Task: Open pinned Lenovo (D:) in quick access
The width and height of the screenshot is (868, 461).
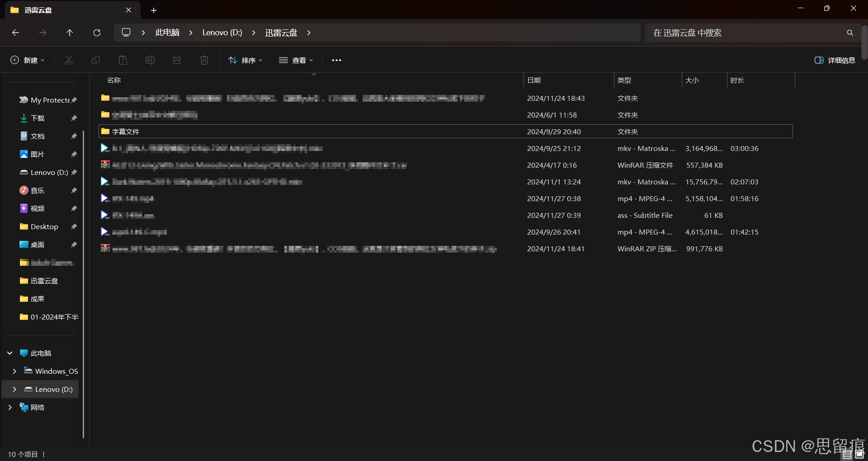Action: pos(49,172)
